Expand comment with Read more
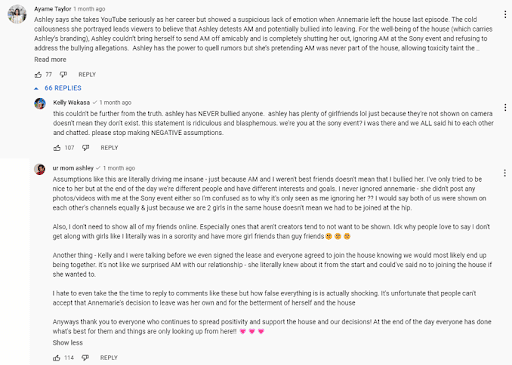Image resolution: width=512 pixels, height=365 pixels. pos(50,60)
